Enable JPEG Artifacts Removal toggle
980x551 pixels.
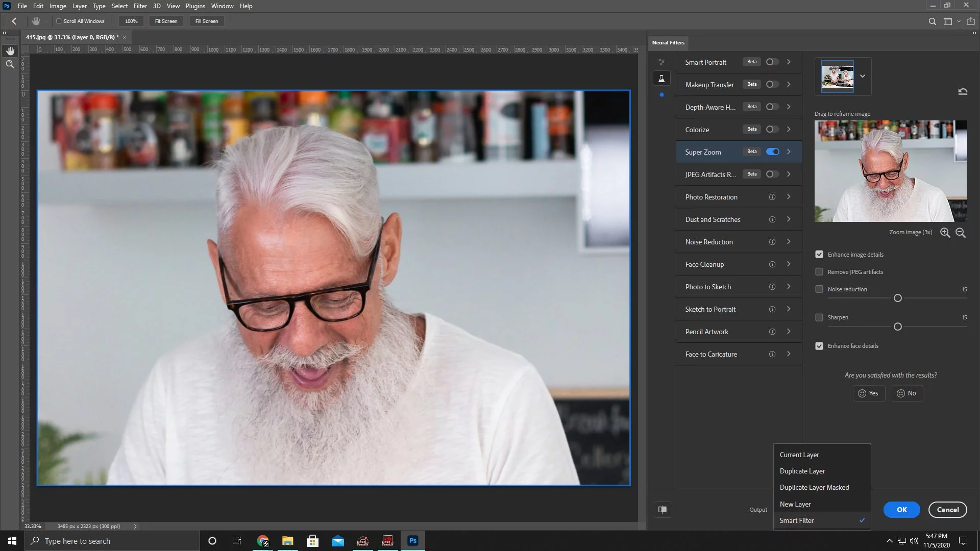(772, 174)
